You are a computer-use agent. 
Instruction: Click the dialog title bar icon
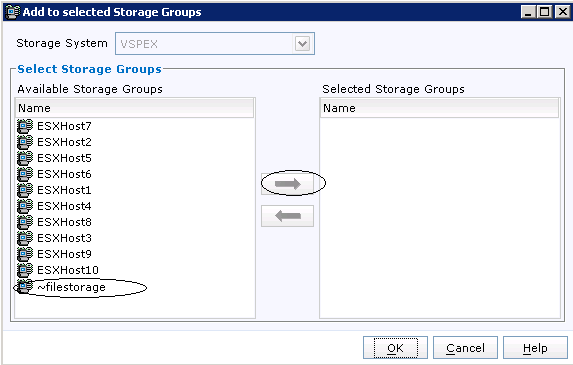[x=13, y=12]
